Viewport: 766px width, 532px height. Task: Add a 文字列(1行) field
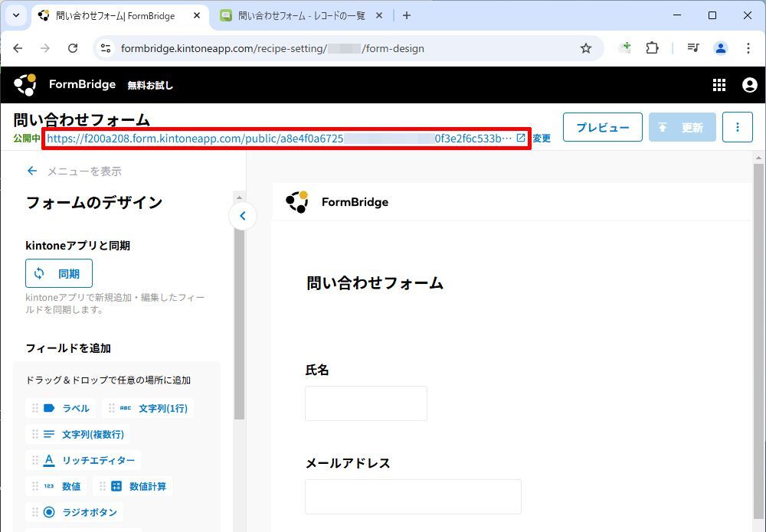(x=148, y=408)
